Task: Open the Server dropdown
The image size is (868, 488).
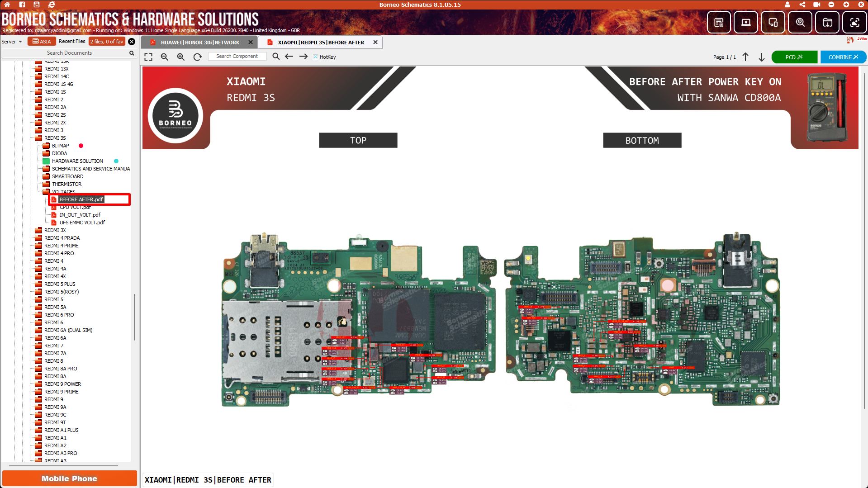Action: point(12,42)
